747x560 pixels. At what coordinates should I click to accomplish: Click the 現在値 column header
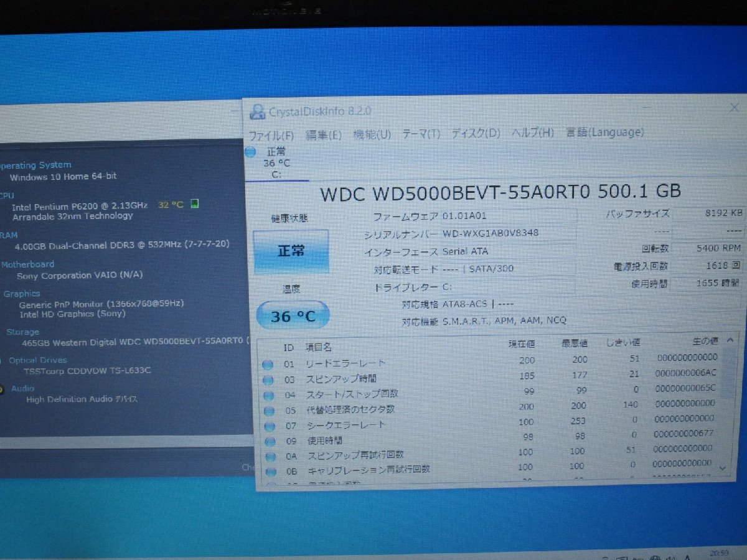[x=521, y=343]
